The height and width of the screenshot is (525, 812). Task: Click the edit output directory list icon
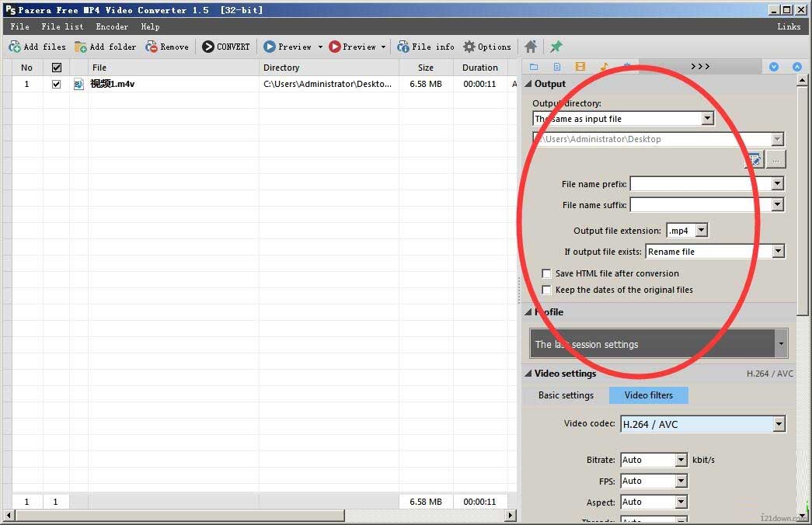click(754, 160)
